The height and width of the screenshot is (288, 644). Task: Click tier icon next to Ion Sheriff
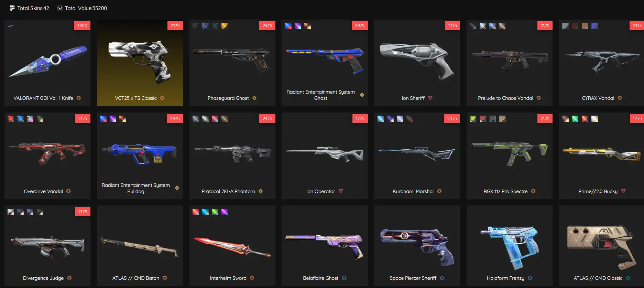[430, 98]
